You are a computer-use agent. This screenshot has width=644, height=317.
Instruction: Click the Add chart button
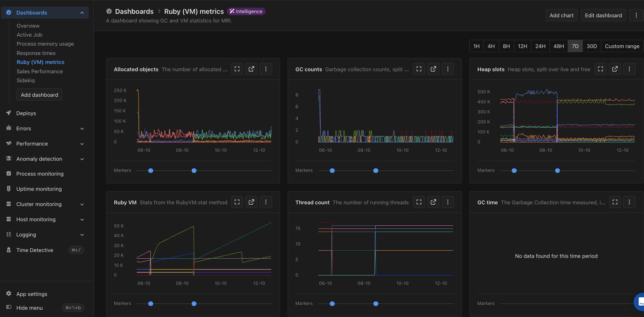[561, 15]
